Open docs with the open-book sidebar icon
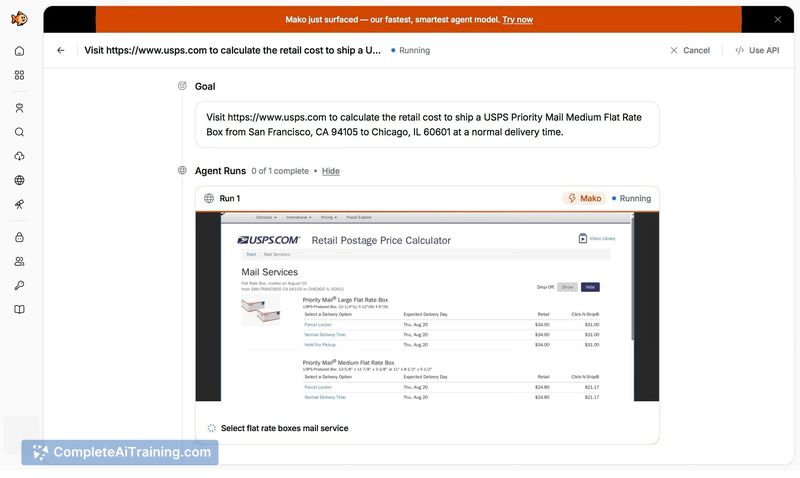The width and height of the screenshot is (800, 478). [x=19, y=309]
